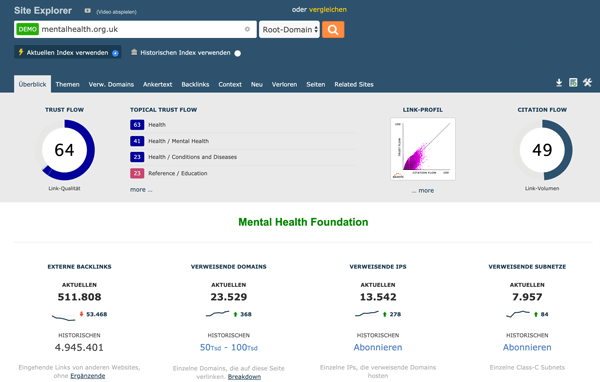
Task: Click Abonnieren under Verweisende IPs
Action: coord(378,347)
